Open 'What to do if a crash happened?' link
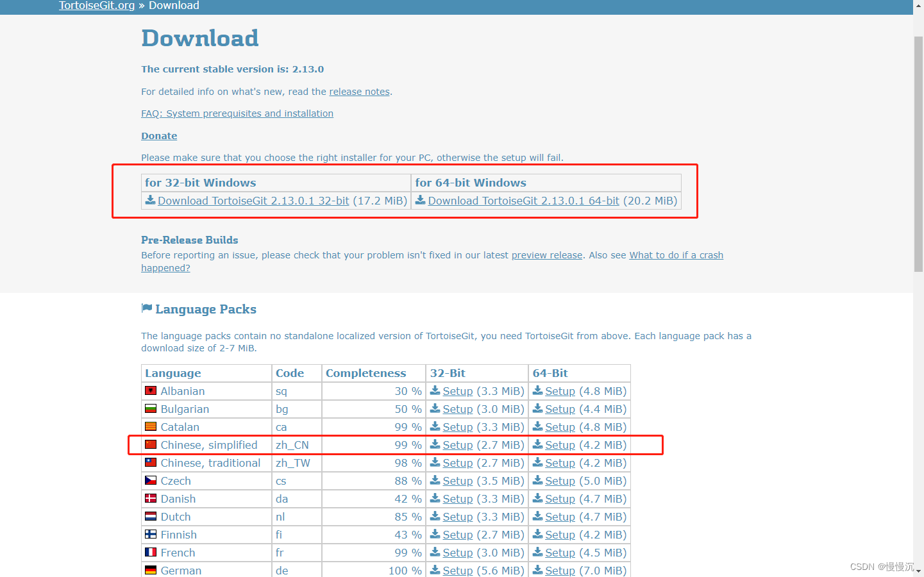This screenshot has height=577, width=924. (676, 255)
